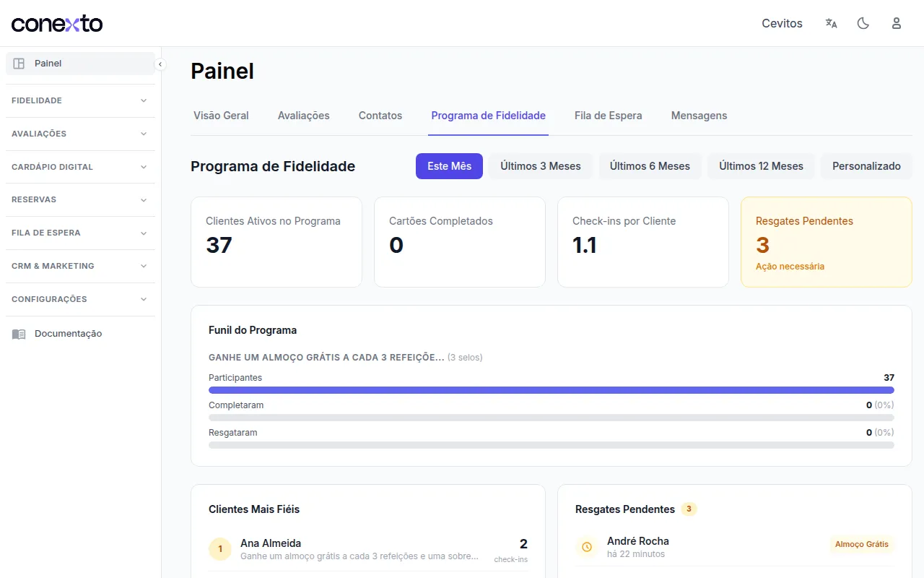Click the Conexto logo

(57, 24)
